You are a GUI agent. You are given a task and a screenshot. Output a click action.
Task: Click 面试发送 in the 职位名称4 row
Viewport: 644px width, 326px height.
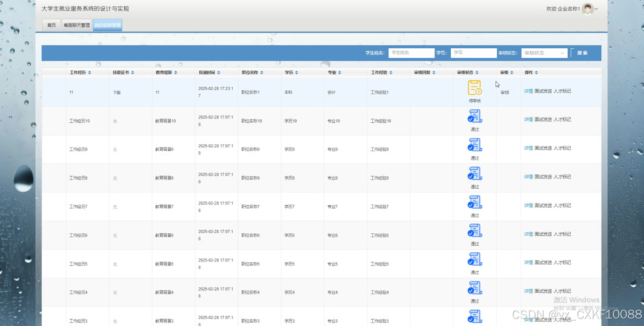point(543,291)
